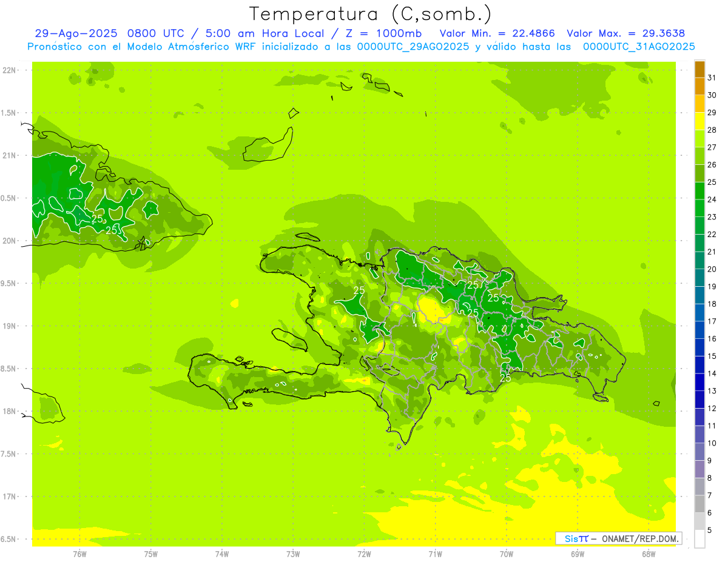Screen dimensions: 728x562
Task: Click the init time "0000UTC_29AGO2025"
Action: tap(413, 47)
